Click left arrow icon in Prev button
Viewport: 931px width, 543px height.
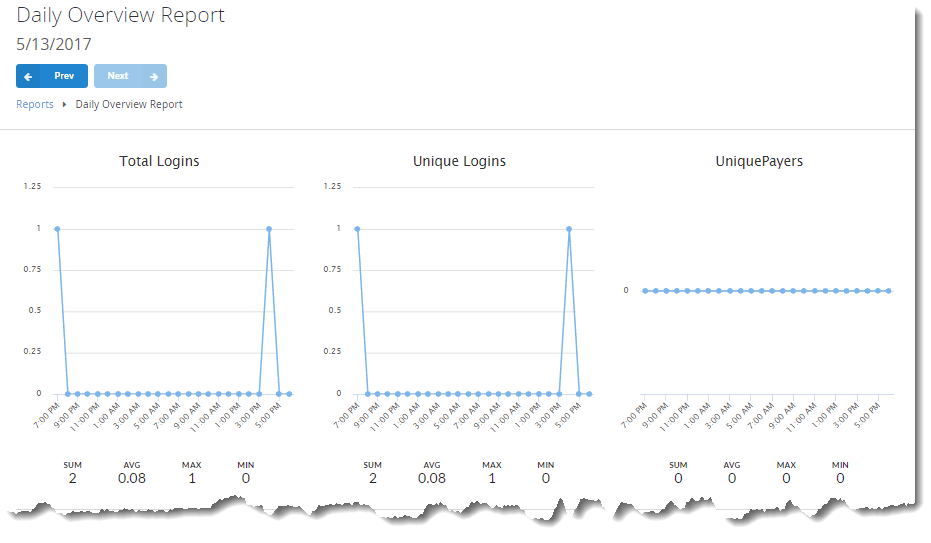click(x=28, y=77)
